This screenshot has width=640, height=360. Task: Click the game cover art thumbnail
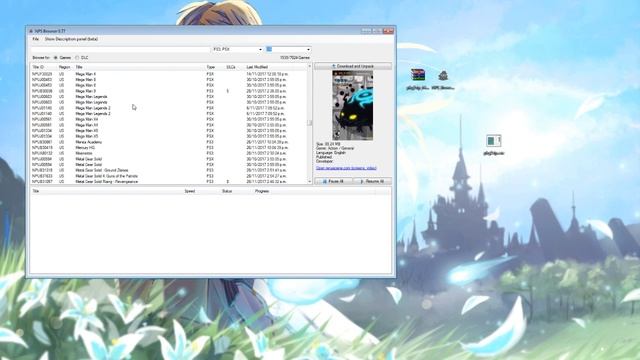353,105
